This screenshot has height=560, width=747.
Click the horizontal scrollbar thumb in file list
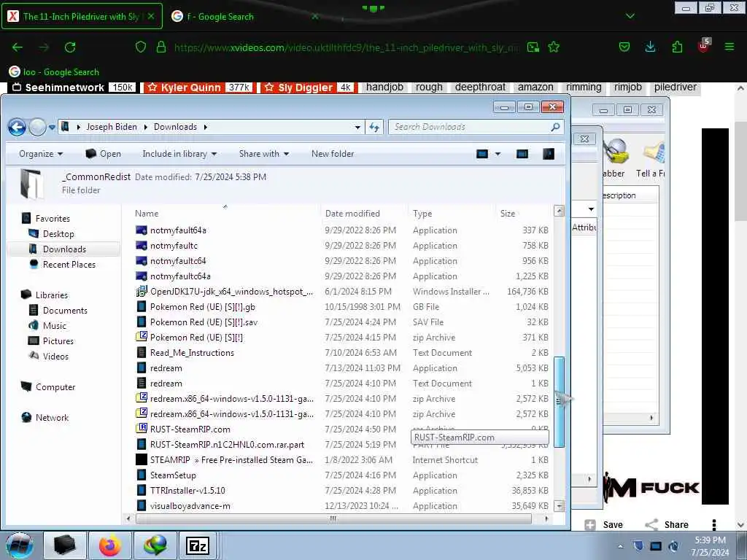333,518
